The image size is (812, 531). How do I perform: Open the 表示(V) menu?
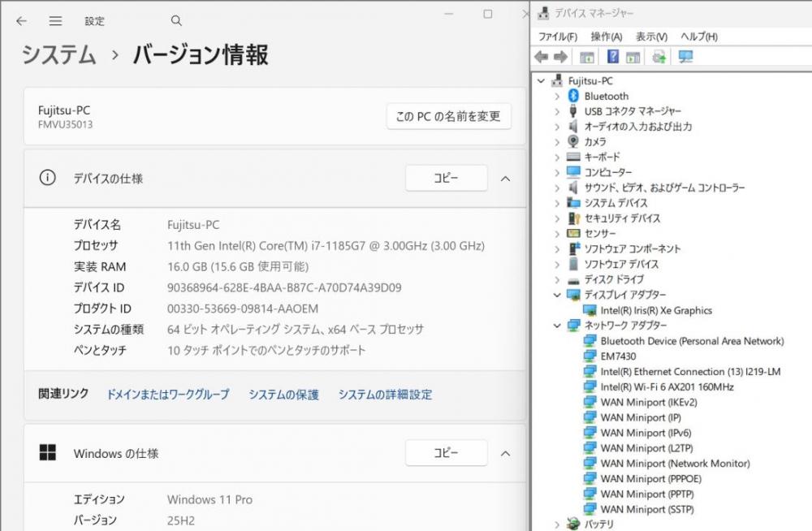[x=650, y=37]
